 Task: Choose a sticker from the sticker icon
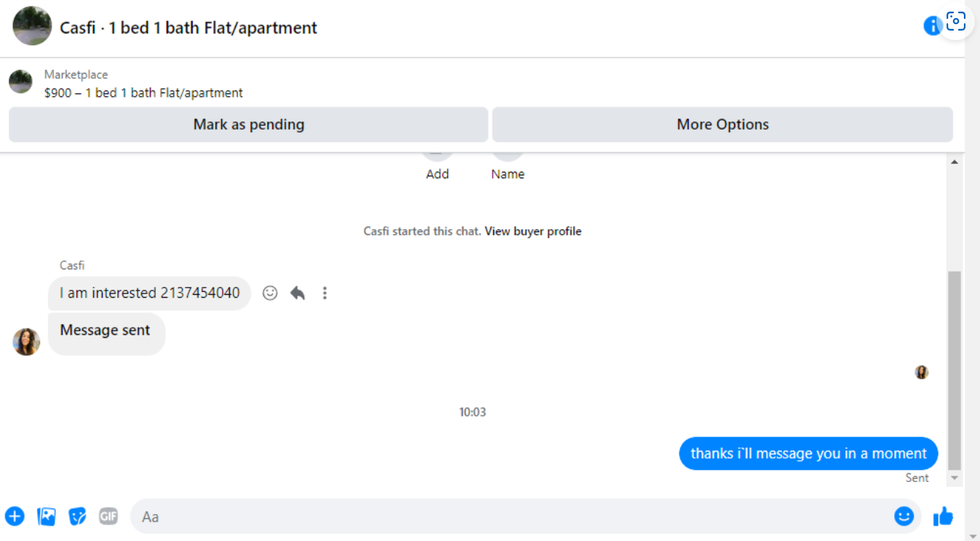77,516
